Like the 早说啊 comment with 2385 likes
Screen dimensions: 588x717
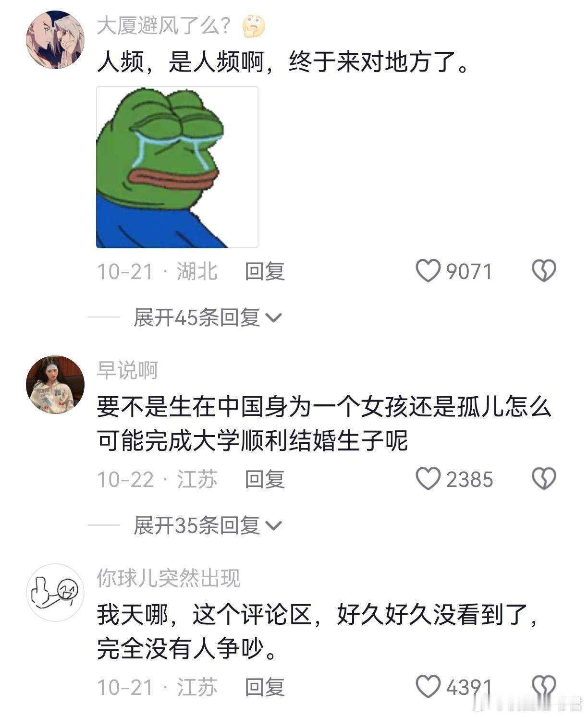[x=428, y=479]
